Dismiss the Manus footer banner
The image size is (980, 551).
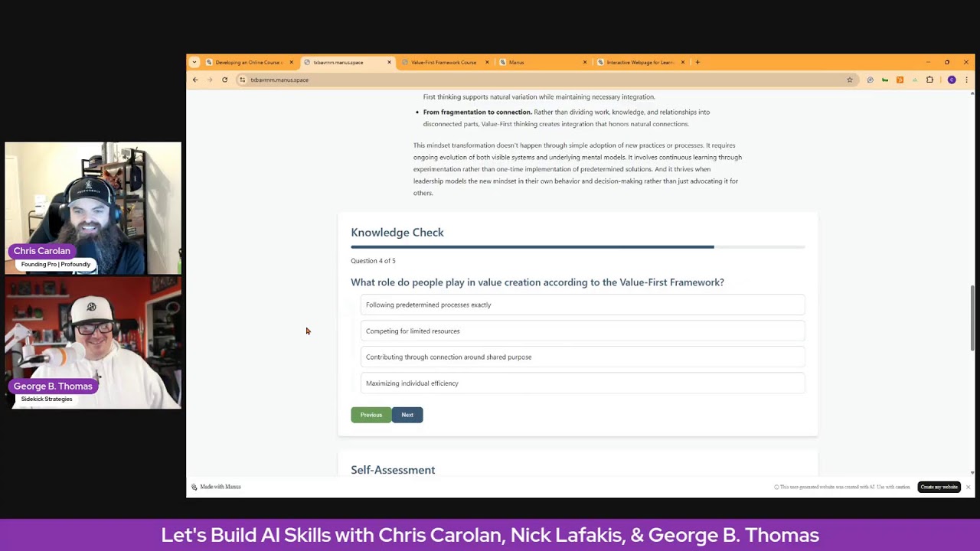968,487
